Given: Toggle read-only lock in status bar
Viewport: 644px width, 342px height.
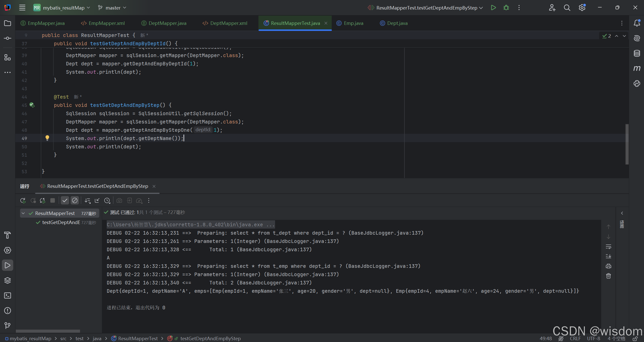Looking at the screenshot, I should pyautogui.click(x=636, y=339).
